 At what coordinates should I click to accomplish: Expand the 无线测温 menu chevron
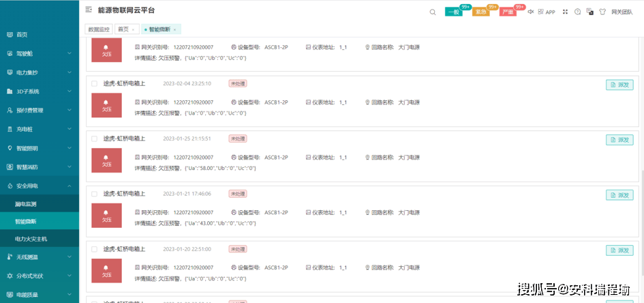[x=70, y=257]
